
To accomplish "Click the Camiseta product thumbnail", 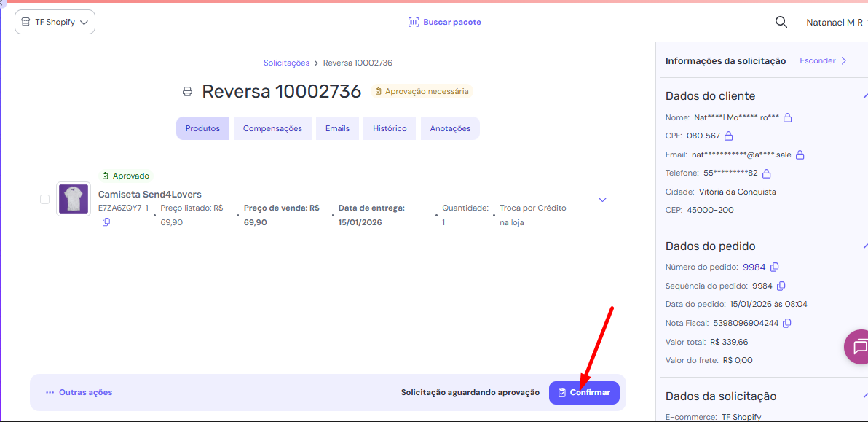I will point(74,199).
